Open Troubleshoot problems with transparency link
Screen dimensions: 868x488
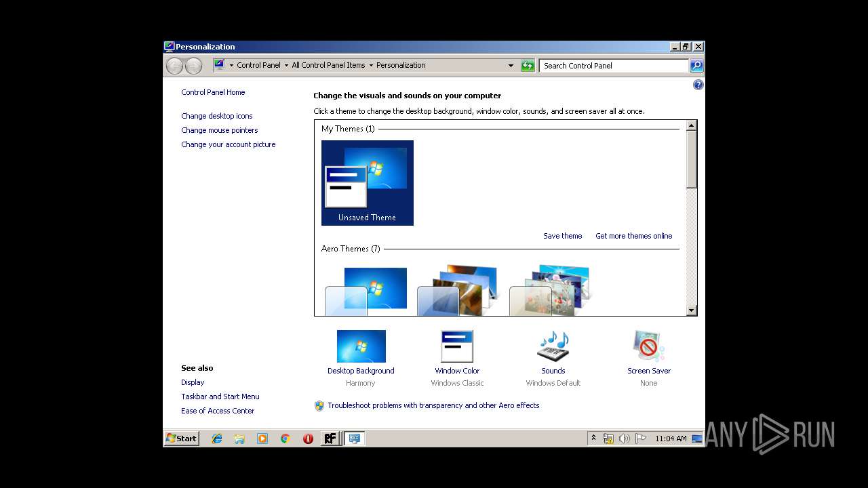[x=433, y=405]
